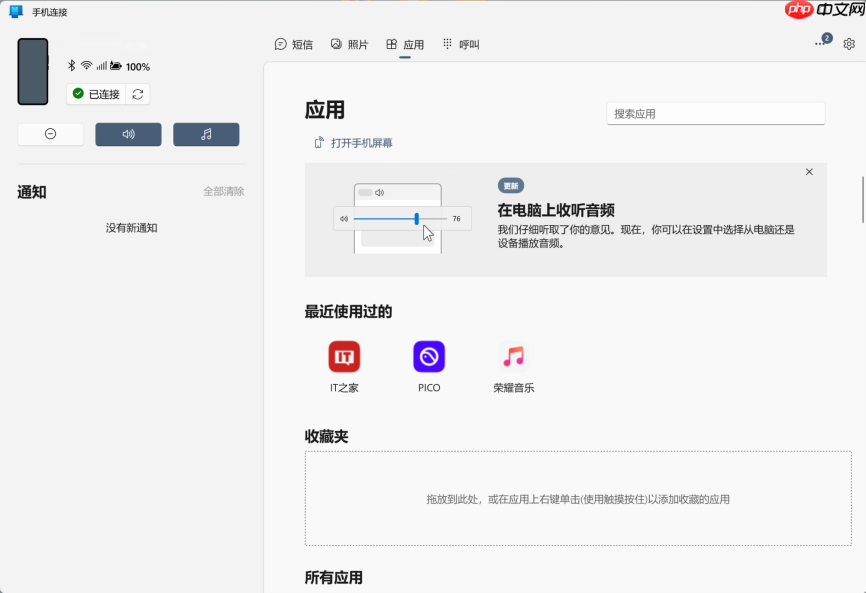Click the 搜索应用 search field
This screenshot has width=866, height=593.
coord(715,113)
